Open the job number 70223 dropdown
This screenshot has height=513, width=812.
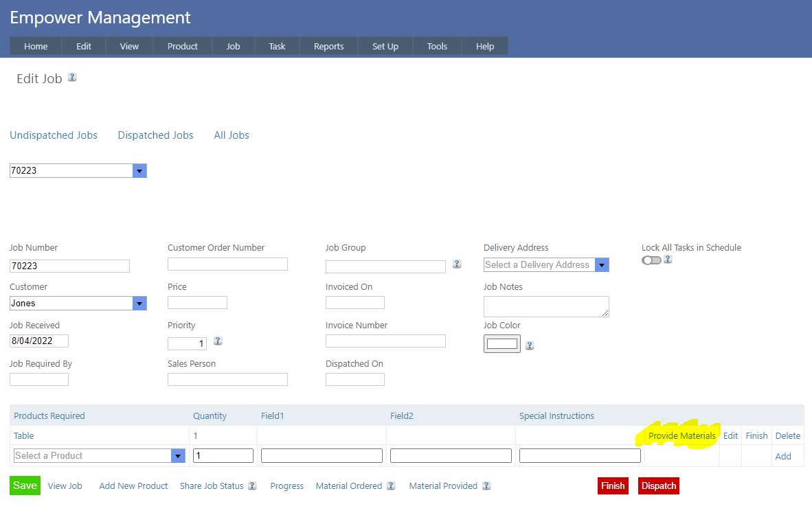pos(139,171)
